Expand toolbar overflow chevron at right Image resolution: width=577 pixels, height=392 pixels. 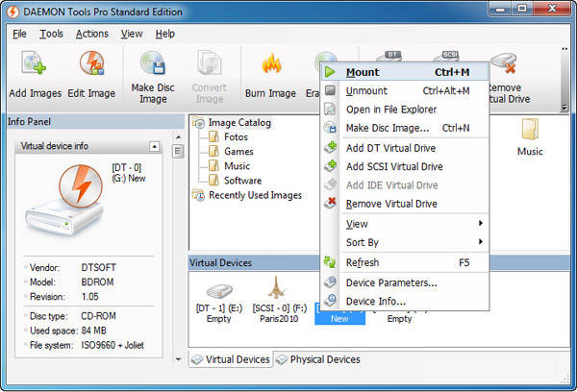564,49
